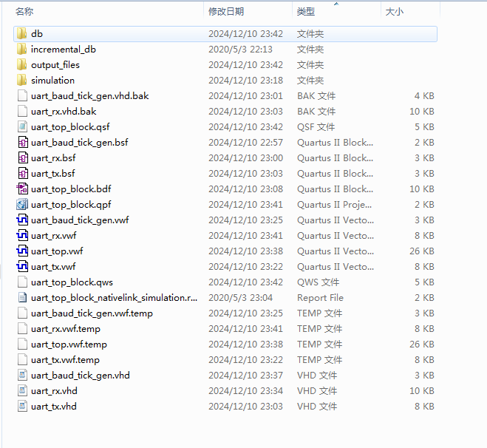Click the folder name simulation
Viewport: 487px width, 448px height.
[x=52, y=80]
